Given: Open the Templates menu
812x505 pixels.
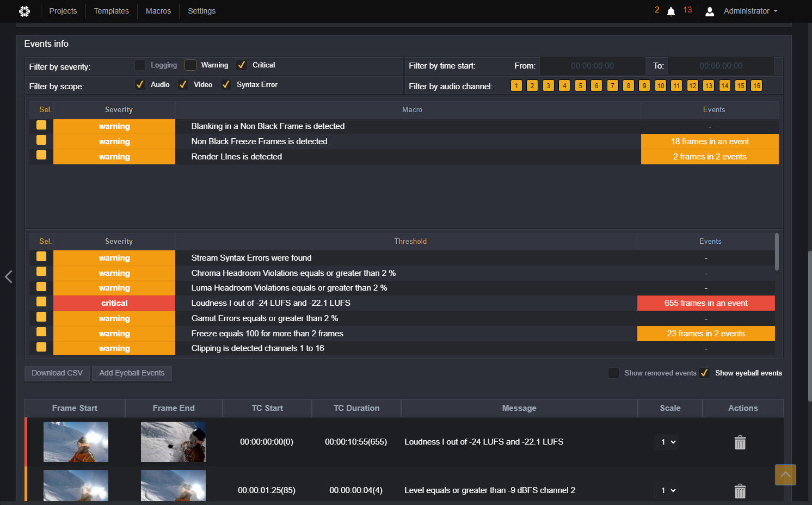Looking at the screenshot, I should [x=112, y=11].
